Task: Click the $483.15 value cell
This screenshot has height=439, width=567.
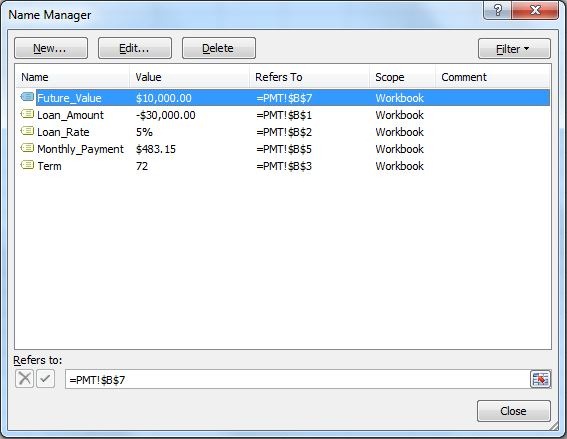Action: pyautogui.click(x=156, y=149)
